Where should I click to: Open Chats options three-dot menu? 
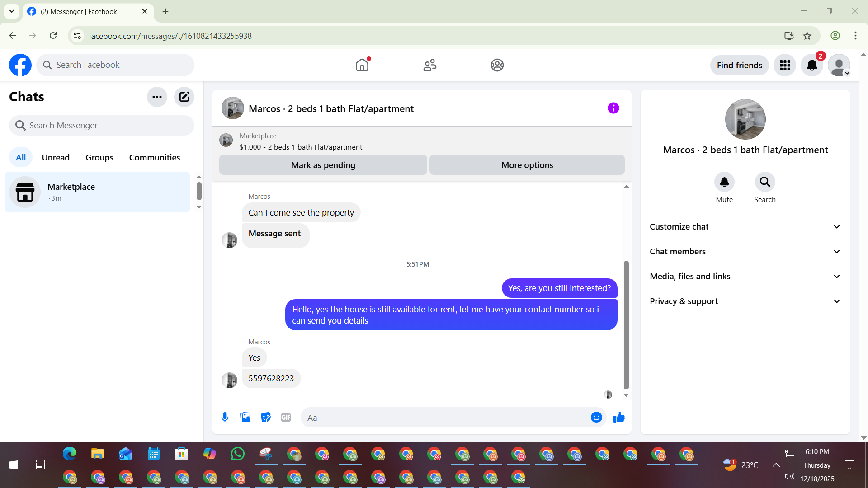pos(157,97)
